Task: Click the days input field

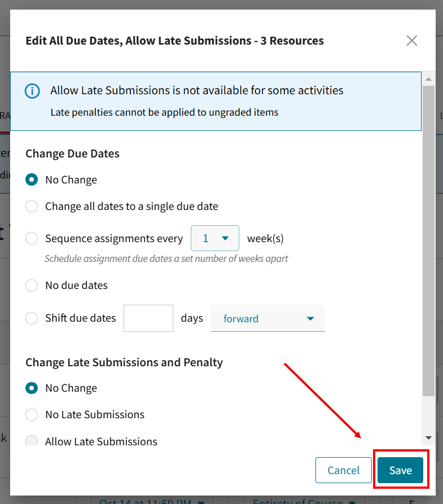Action: (x=148, y=318)
